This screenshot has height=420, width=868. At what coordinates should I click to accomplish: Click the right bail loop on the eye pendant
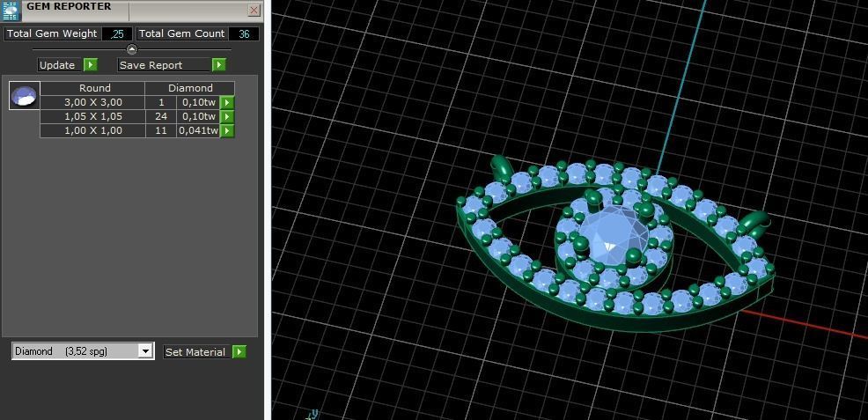click(x=757, y=223)
